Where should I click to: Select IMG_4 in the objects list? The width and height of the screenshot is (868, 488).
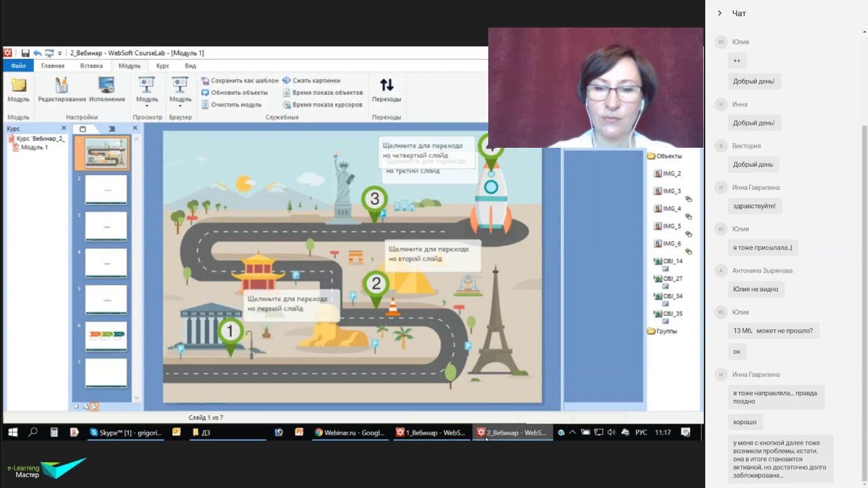pos(667,209)
